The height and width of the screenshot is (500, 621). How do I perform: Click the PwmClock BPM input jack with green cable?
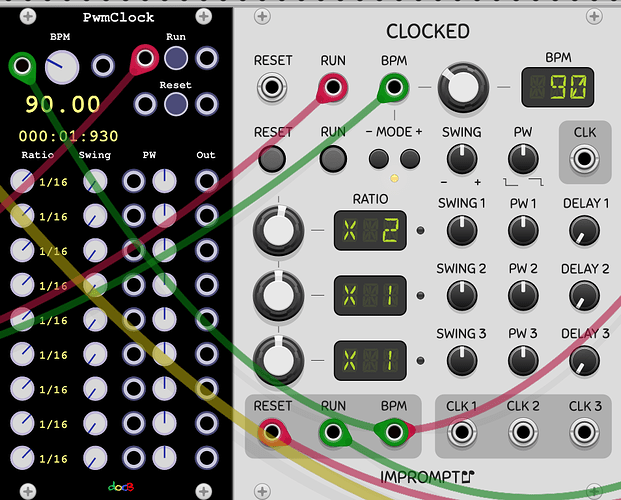(22, 65)
